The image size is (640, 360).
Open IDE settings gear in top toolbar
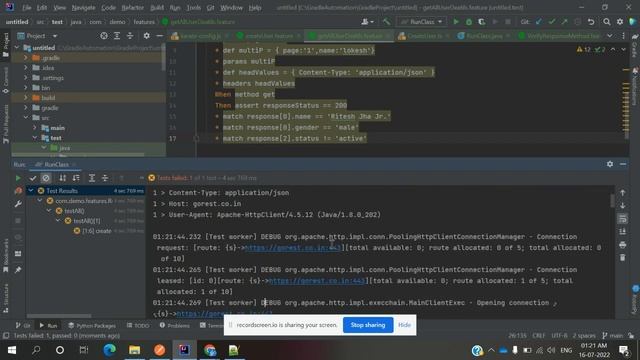[x=620, y=22]
